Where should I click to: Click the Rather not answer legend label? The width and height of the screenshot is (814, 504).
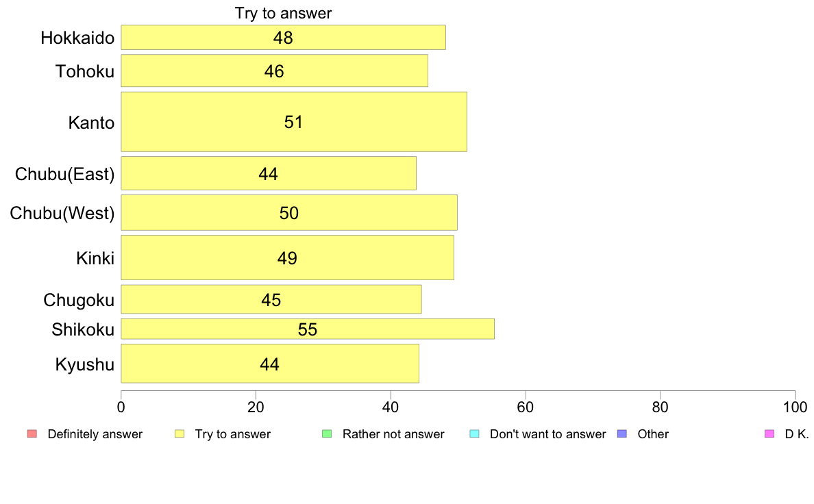point(393,434)
